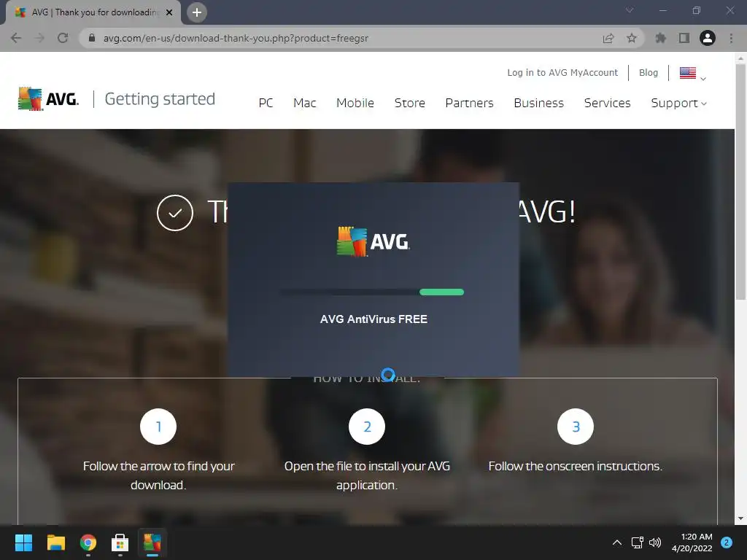Click the AVG logo in site header
This screenshot has width=747, height=560.
(48, 98)
